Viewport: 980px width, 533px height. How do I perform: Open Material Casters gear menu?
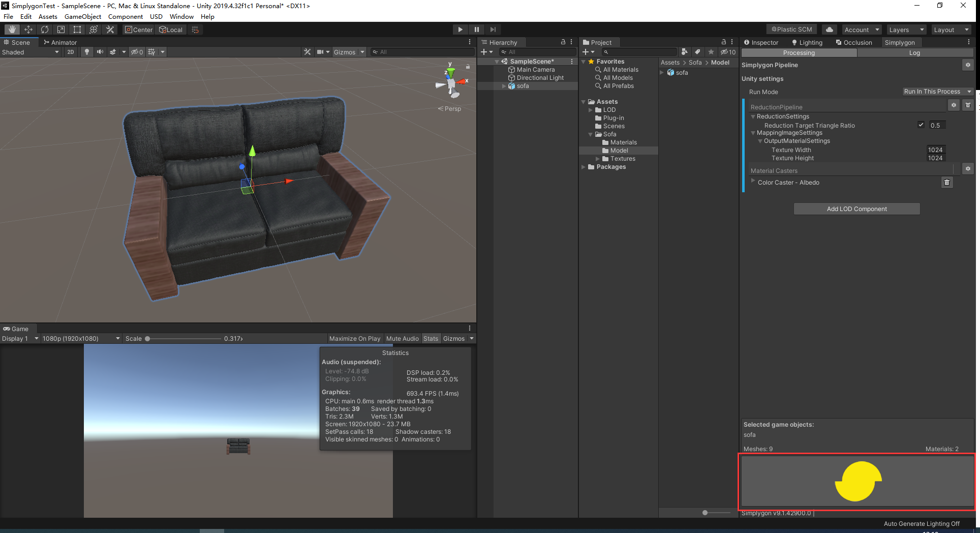pos(968,169)
